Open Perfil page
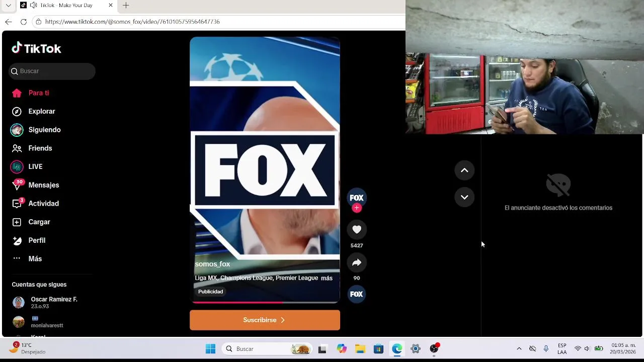This screenshot has height=362, width=644. pyautogui.click(x=37, y=240)
